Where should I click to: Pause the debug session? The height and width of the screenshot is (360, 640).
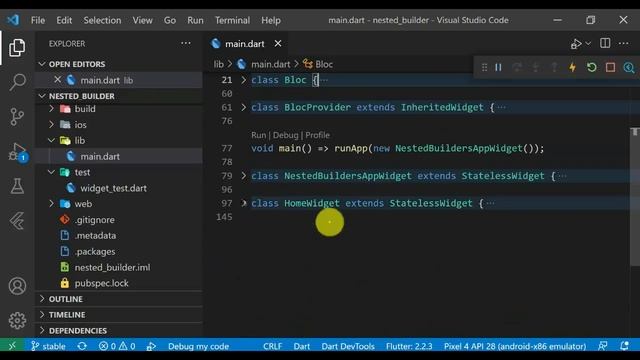498,67
